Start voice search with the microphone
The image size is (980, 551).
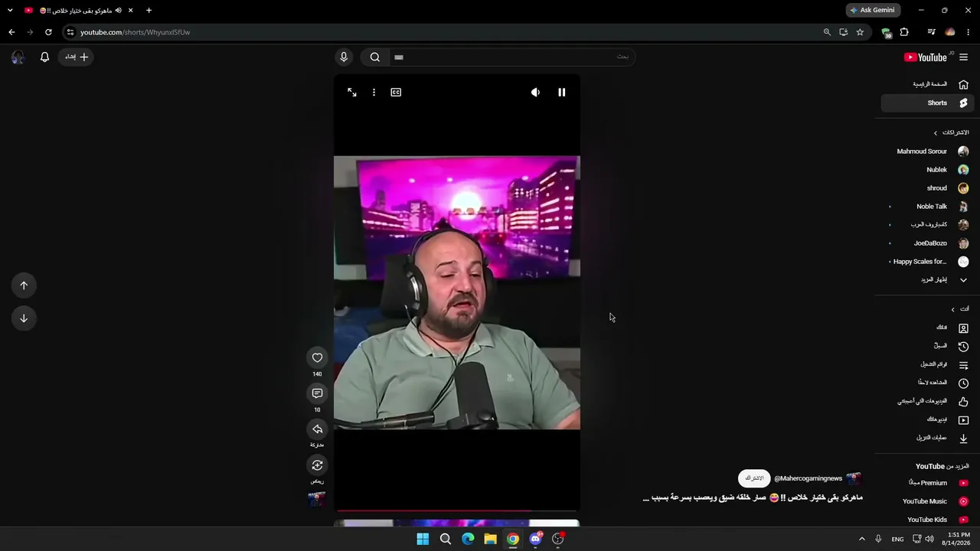[x=344, y=57]
